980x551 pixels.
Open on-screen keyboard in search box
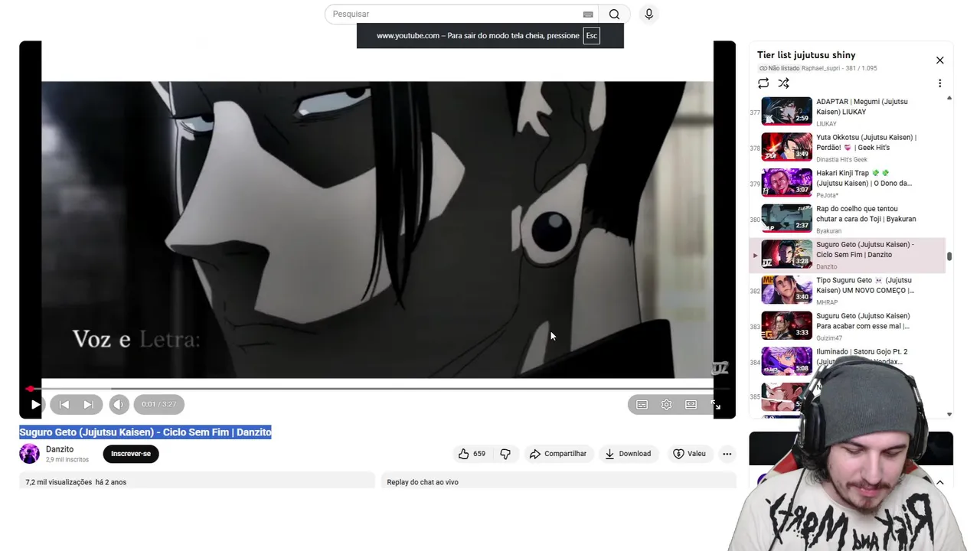(587, 14)
